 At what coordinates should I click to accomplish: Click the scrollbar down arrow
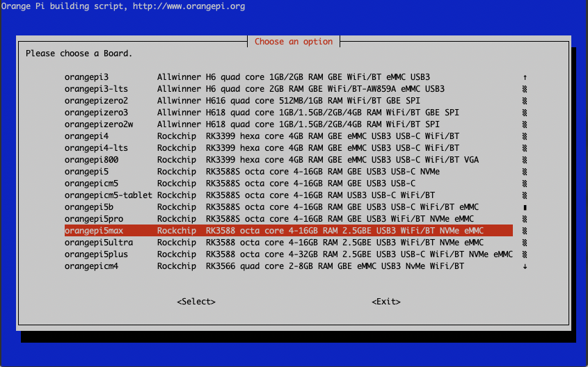pos(525,266)
